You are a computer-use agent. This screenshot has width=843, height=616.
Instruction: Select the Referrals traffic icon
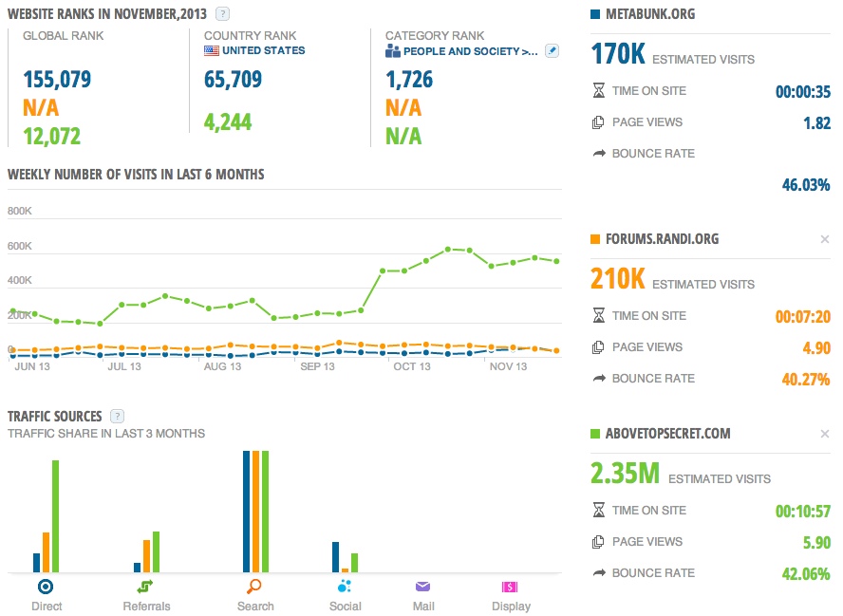147,586
